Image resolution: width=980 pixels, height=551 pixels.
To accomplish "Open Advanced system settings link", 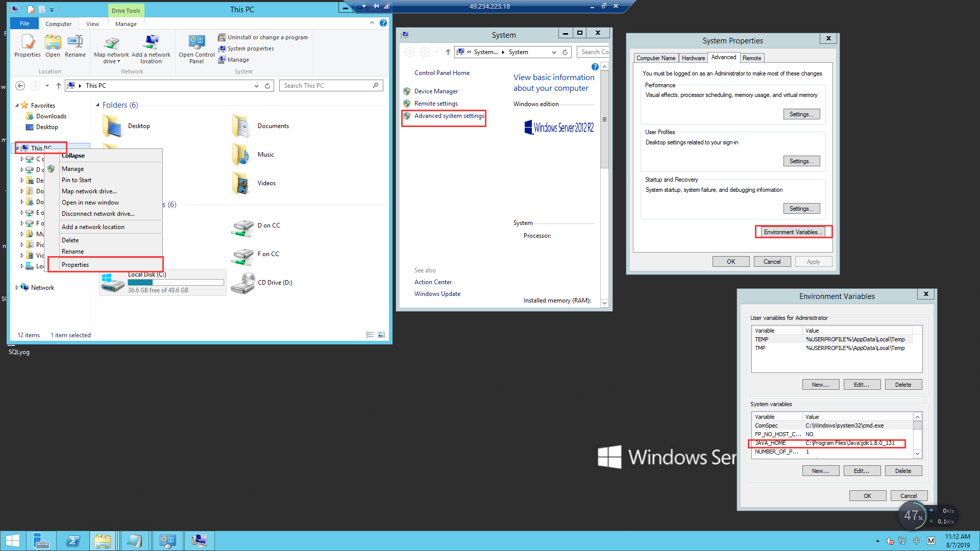I will [449, 116].
